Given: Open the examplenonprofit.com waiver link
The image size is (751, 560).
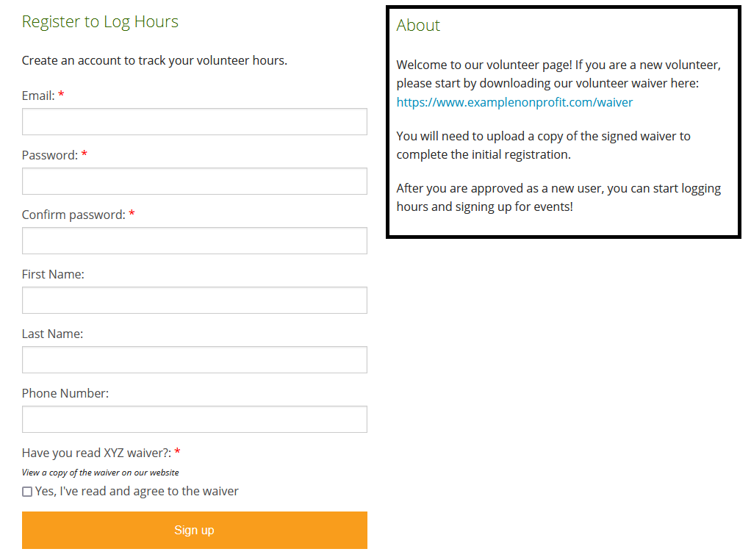Looking at the screenshot, I should 514,103.
